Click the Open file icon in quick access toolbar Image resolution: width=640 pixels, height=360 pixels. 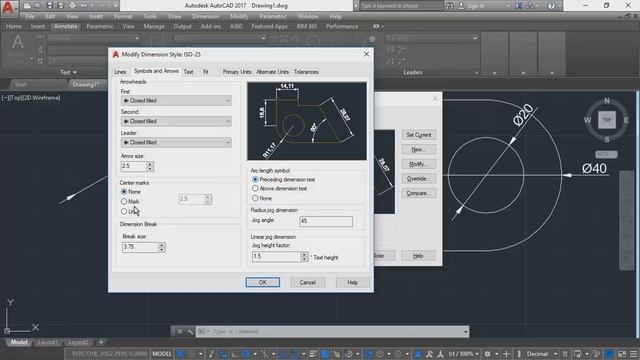[38, 6]
